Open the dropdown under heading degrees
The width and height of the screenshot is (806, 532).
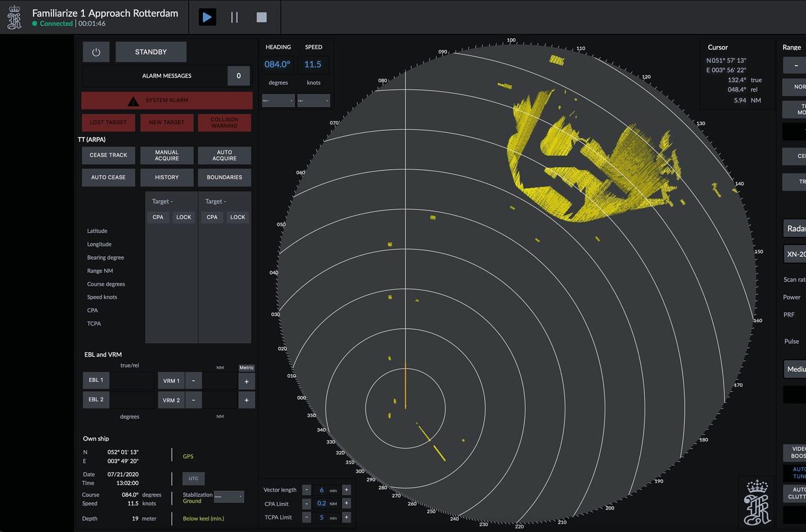coord(278,101)
